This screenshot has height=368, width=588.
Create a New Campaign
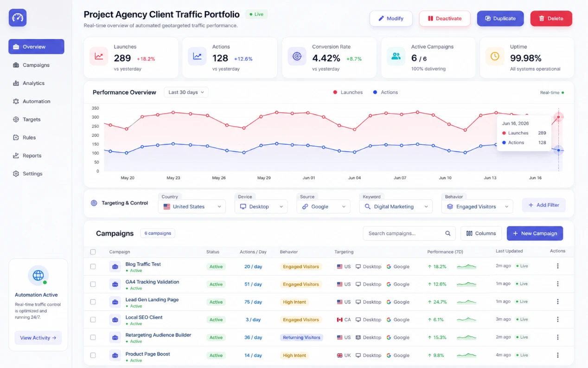[535, 233]
